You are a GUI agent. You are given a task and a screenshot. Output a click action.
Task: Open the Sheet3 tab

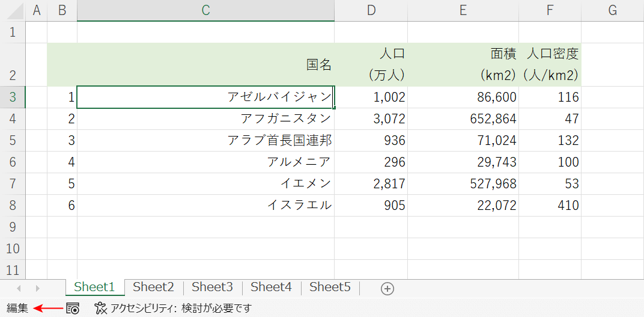[212, 288]
